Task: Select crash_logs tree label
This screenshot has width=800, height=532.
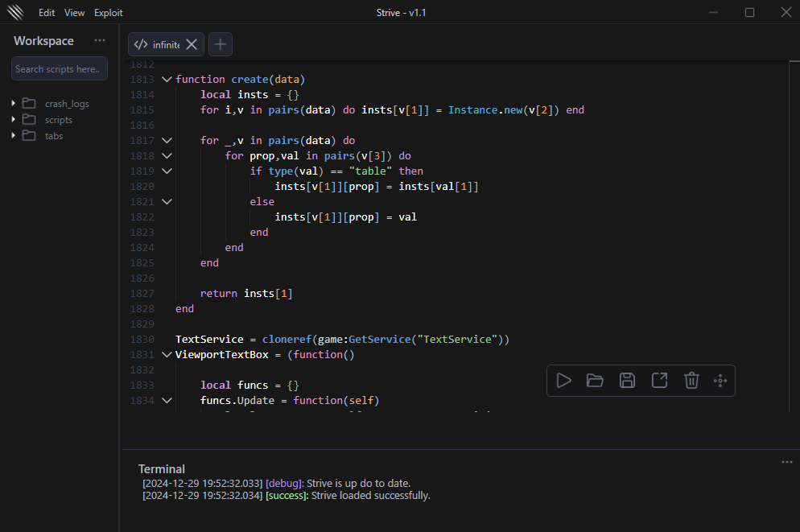Action: [x=67, y=104]
